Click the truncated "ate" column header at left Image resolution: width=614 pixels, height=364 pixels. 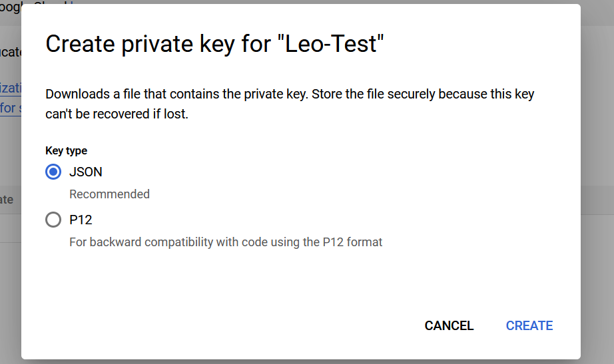pos(7,200)
